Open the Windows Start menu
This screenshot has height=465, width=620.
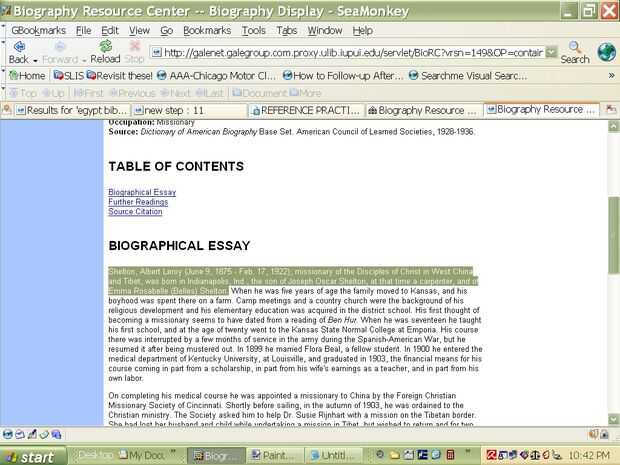pos(33,456)
